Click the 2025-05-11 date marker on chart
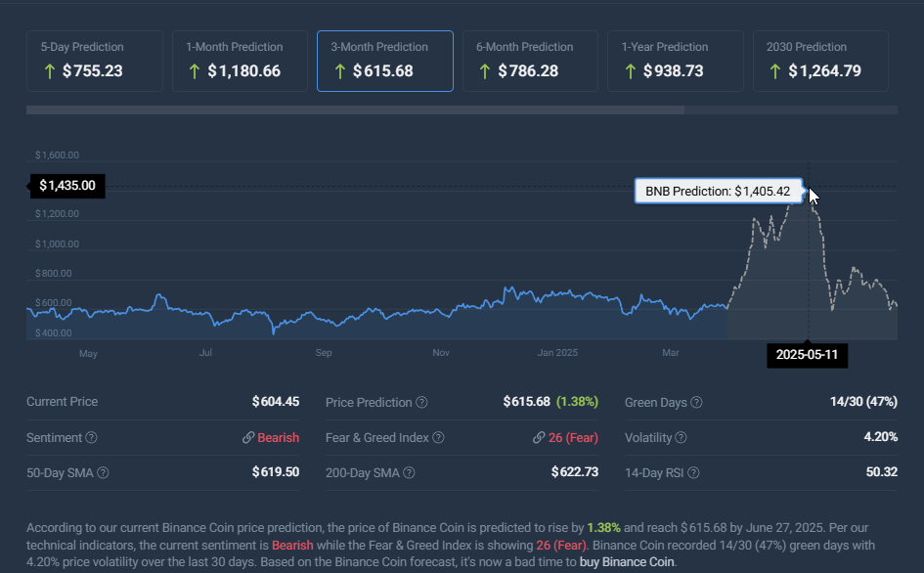Viewport: 924px width, 573px height. [807, 354]
